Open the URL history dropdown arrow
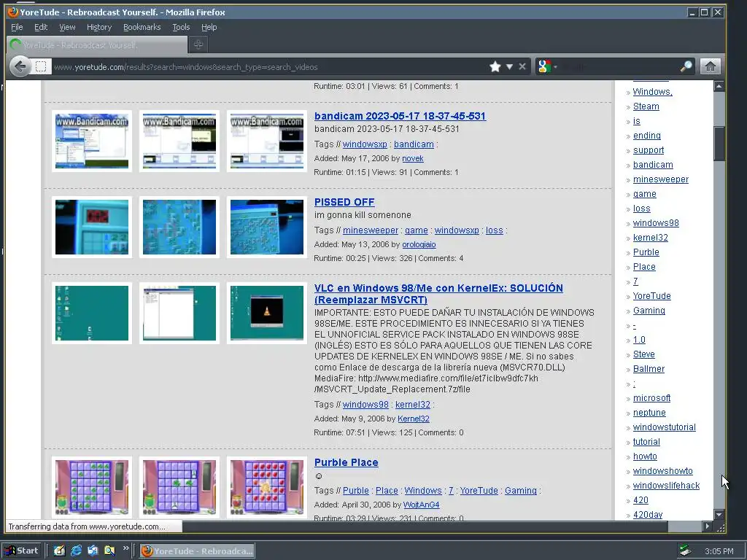The width and height of the screenshot is (747, 560). pos(509,66)
